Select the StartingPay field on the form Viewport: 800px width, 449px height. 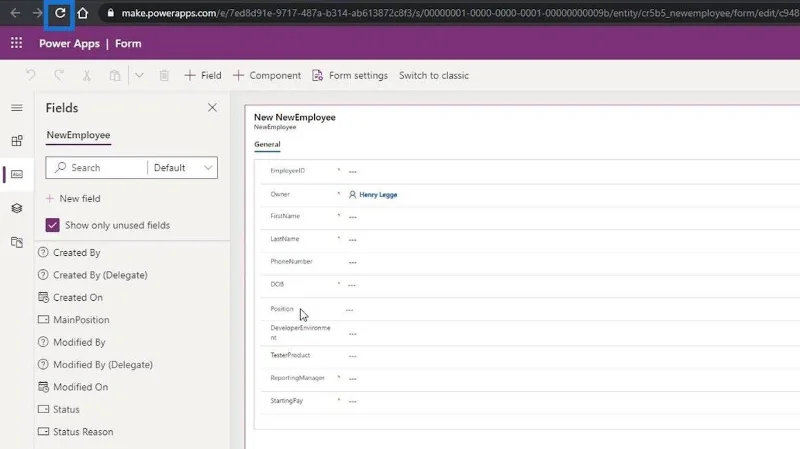tap(530, 402)
